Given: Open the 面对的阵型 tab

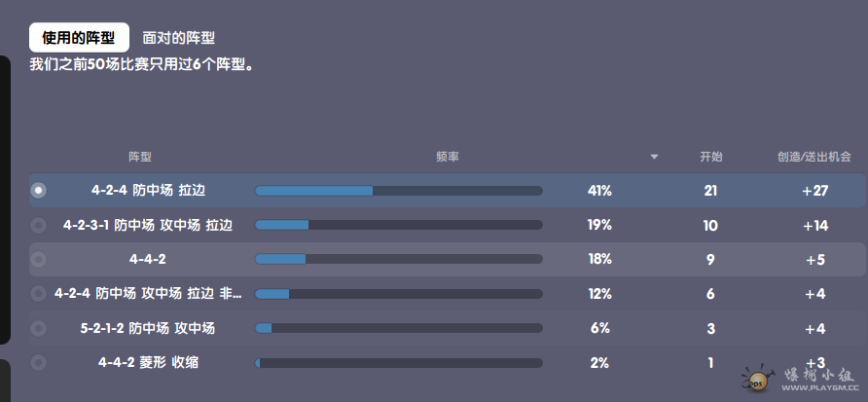Looking at the screenshot, I should tap(178, 38).
